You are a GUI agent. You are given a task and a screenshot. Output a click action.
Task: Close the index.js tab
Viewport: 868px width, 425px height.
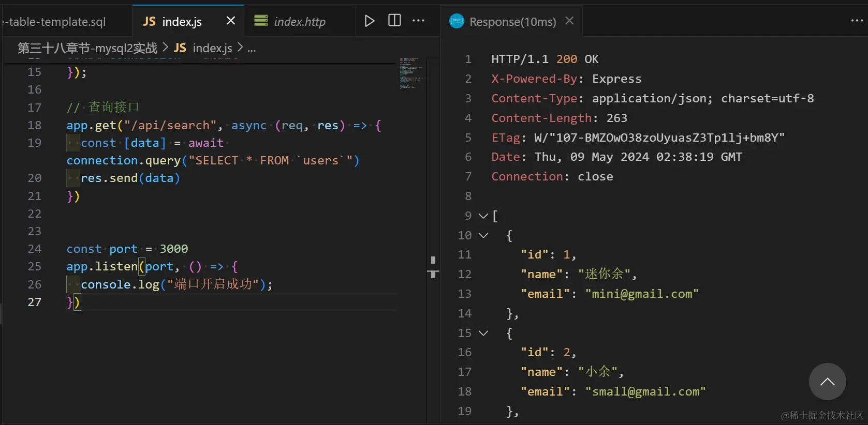[231, 21]
